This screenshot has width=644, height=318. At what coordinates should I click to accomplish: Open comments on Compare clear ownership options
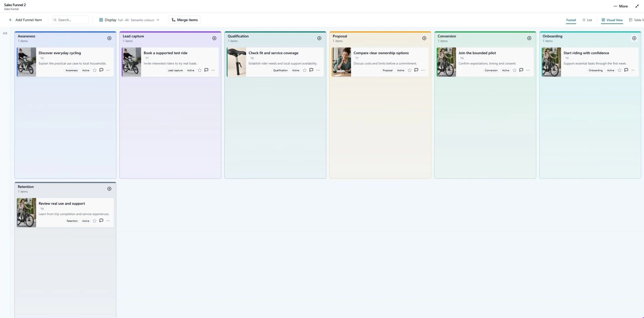pyautogui.click(x=416, y=70)
